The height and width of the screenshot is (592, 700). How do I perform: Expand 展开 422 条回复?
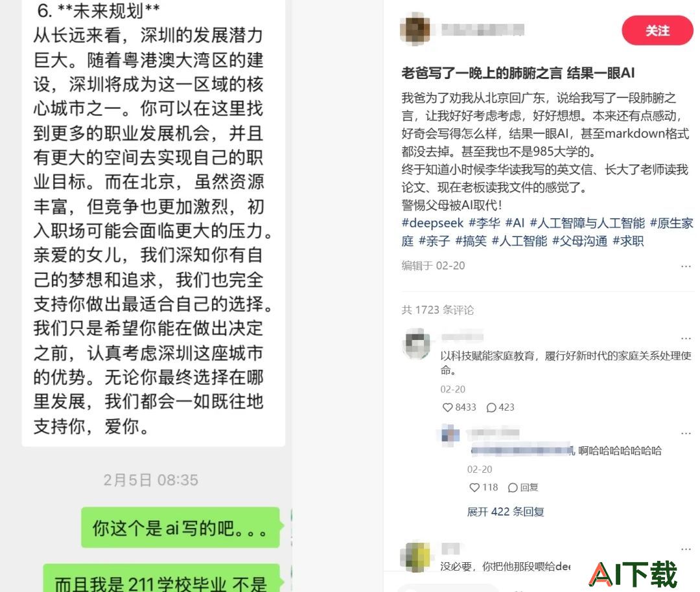tap(506, 512)
